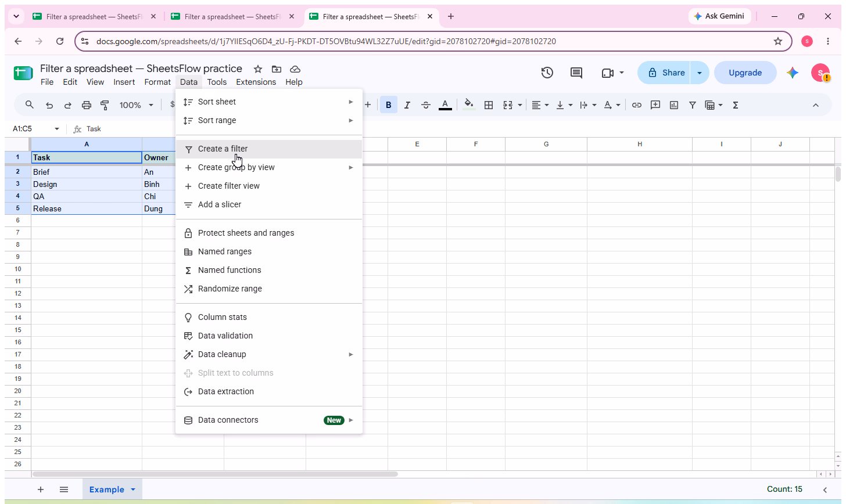This screenshot has height=504, width=846.
Task: Undo the last action
Action: 49,105
